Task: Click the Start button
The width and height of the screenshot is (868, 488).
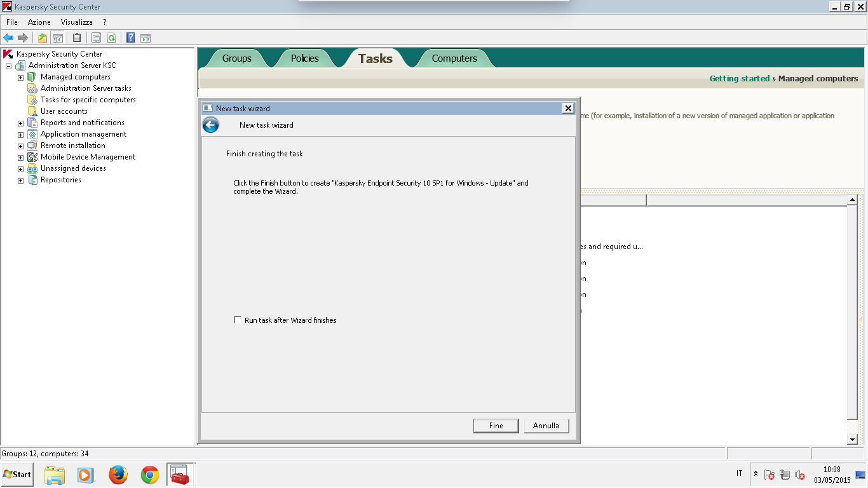Action: [17, 475]
